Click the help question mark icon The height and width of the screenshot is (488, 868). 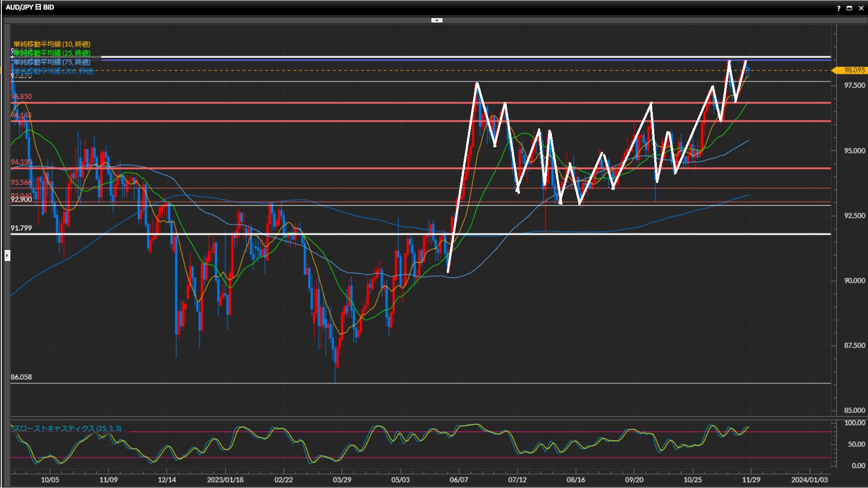pos(839,8)
